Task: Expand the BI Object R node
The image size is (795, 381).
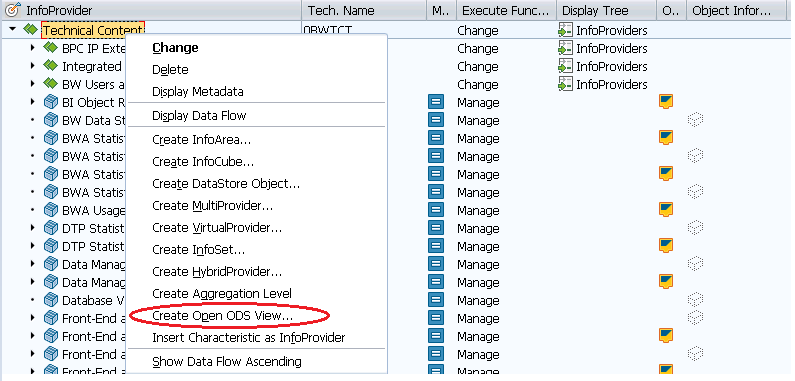Action: pyautogui.click(x=32, y=102)
